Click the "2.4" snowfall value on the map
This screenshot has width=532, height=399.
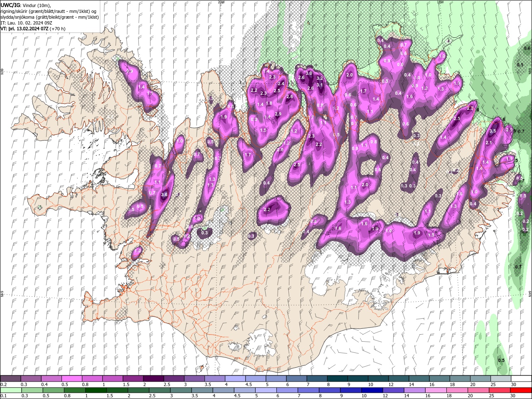281,84
